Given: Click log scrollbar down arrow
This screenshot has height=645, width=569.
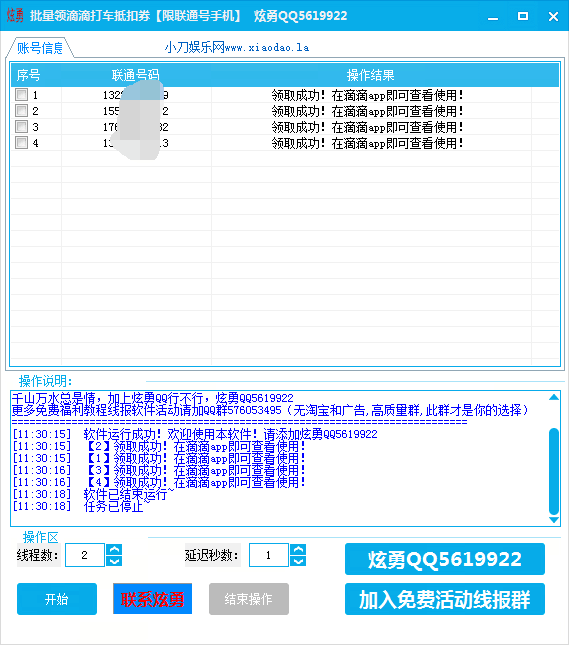Looking at the screenshot, I should 554,520.
